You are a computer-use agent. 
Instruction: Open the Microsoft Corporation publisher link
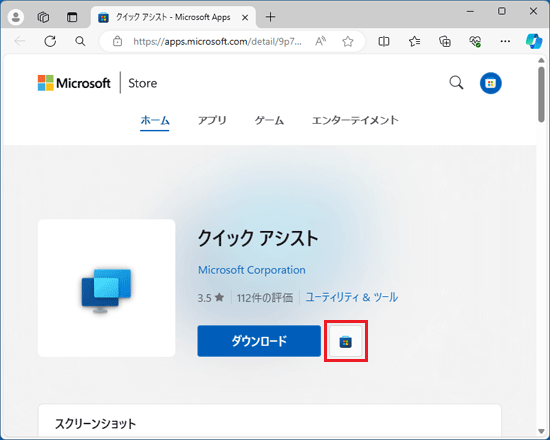[x=251, y=270]
